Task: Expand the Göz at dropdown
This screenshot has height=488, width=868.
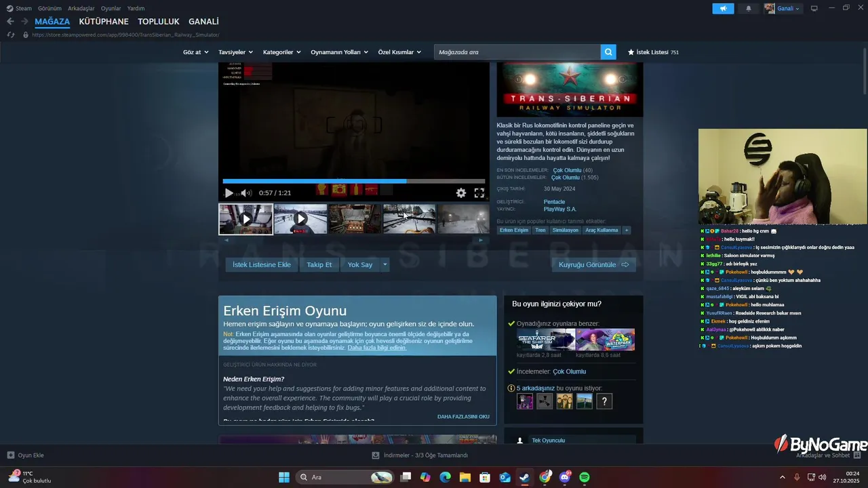Action: (x=195, y=52)
